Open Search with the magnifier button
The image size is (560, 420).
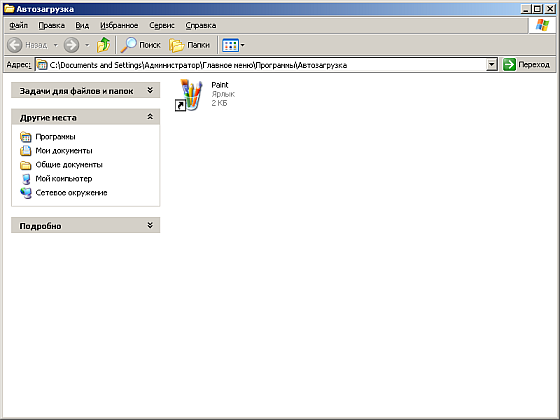coord(140,45)
